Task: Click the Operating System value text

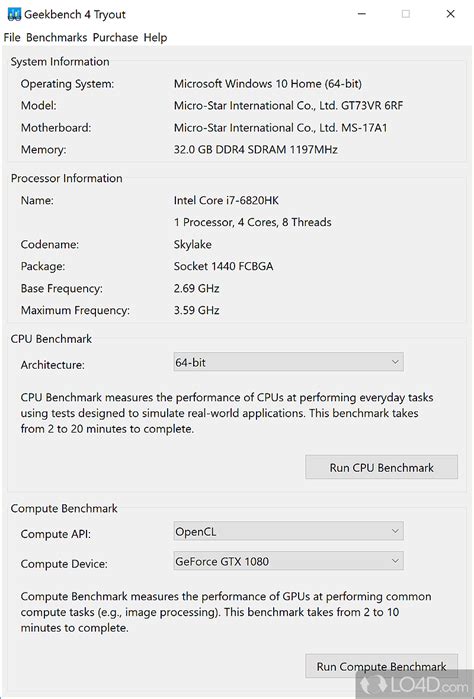Action: (268, 84)
